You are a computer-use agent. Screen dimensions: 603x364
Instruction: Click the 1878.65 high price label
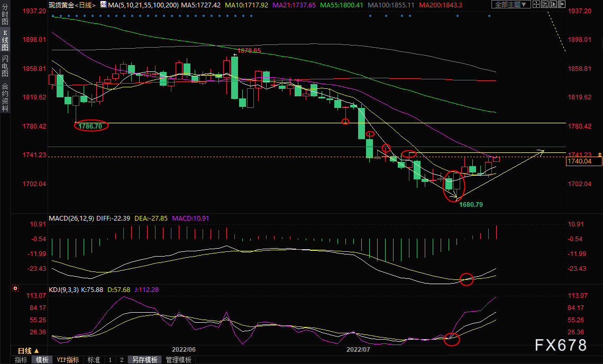tap(249, 50)
